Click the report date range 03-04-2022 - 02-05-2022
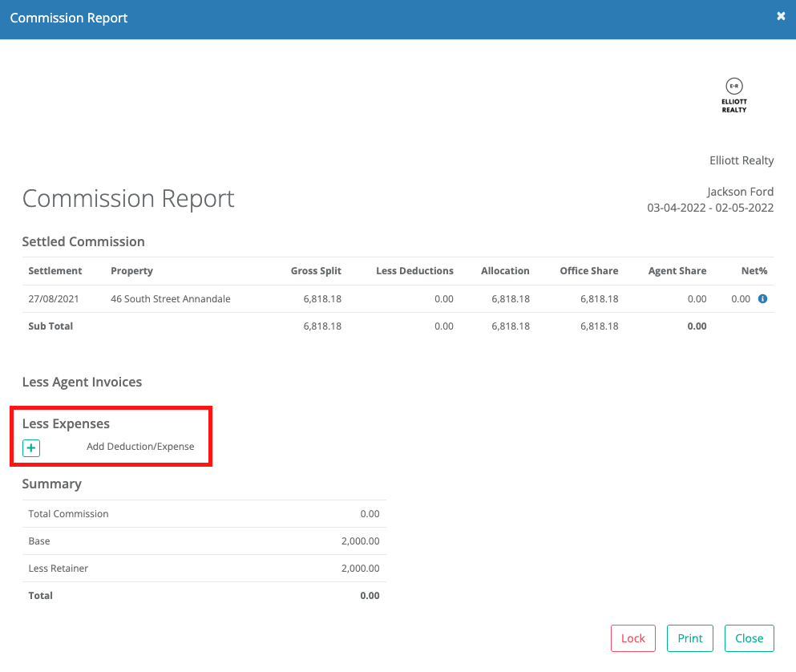The image size is (796, 672). click(710, 208)
